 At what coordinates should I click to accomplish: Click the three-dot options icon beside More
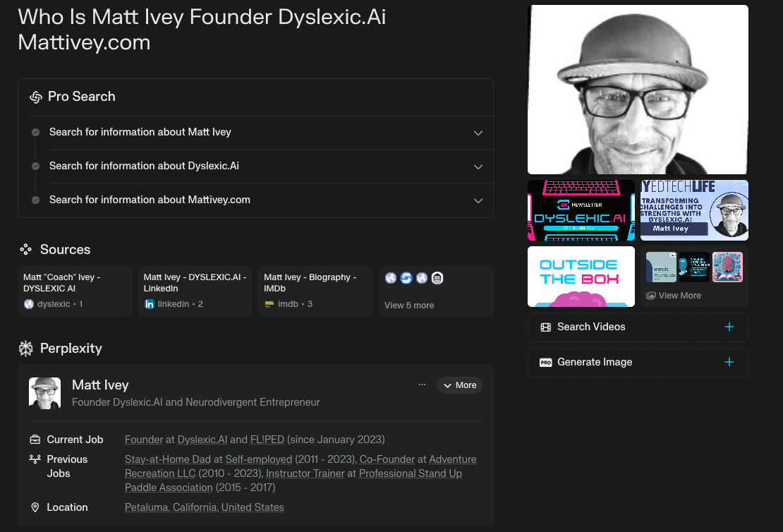(x=422, y=385)
